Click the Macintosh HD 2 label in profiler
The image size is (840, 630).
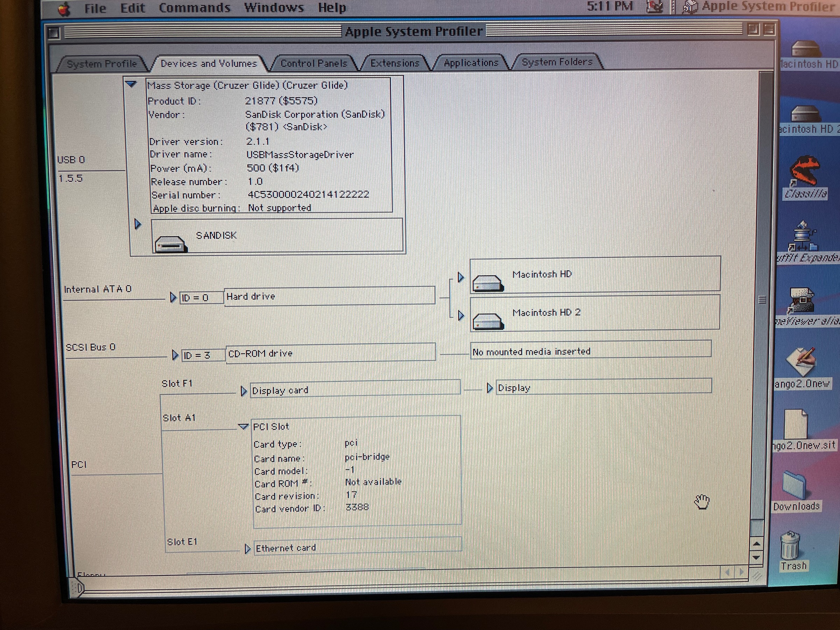click(x=546, y=313)
